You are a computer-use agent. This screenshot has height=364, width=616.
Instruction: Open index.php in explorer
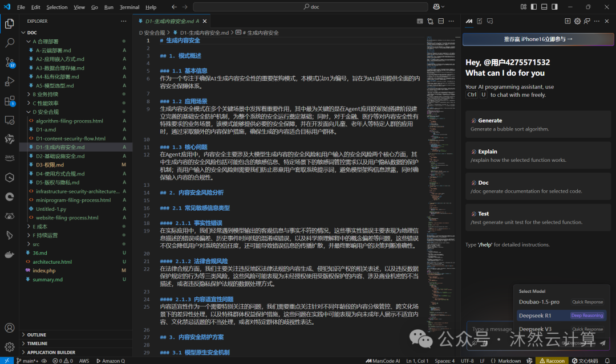(76, 271)
